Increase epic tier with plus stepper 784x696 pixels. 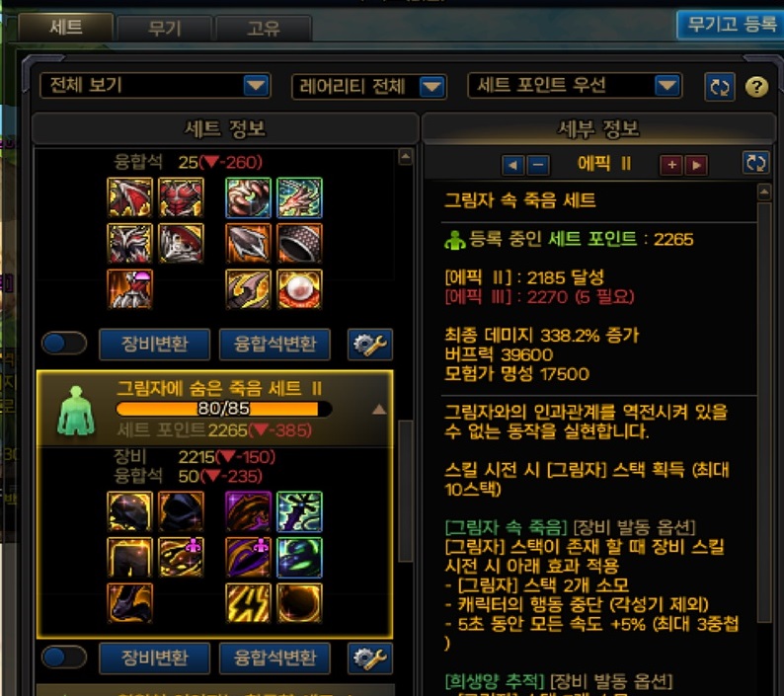pos(671,165)
